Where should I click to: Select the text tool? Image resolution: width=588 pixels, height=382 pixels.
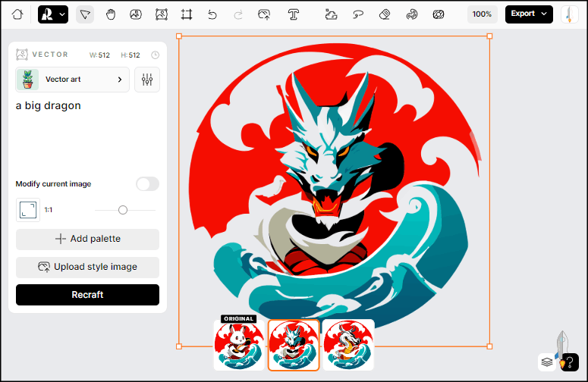click(x=293, y=14)
